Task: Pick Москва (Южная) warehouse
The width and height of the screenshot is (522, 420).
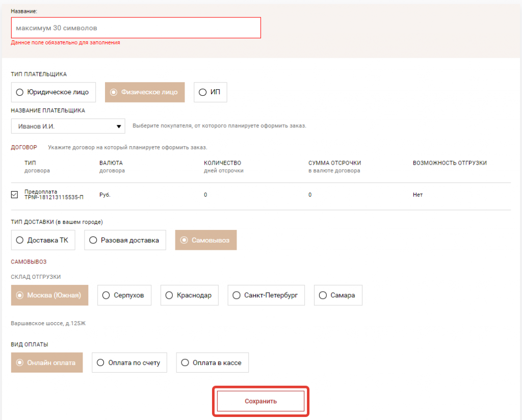Action: pyautogui.click(x=49, y=295)
